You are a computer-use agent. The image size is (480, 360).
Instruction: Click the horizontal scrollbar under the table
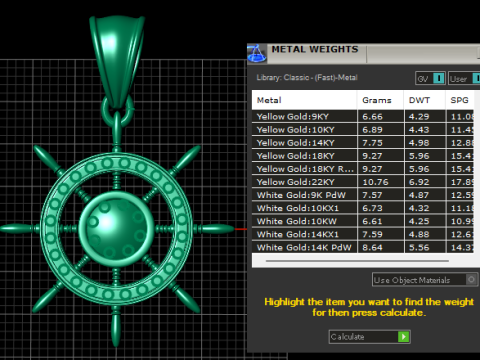click(357, 261)
